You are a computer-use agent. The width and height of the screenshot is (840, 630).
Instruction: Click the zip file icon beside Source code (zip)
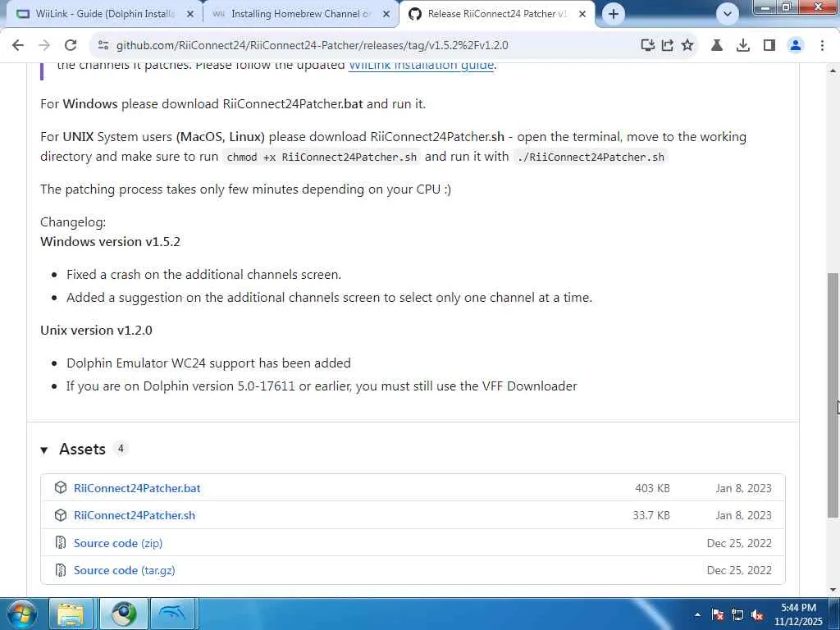click(x=61, y=543)
